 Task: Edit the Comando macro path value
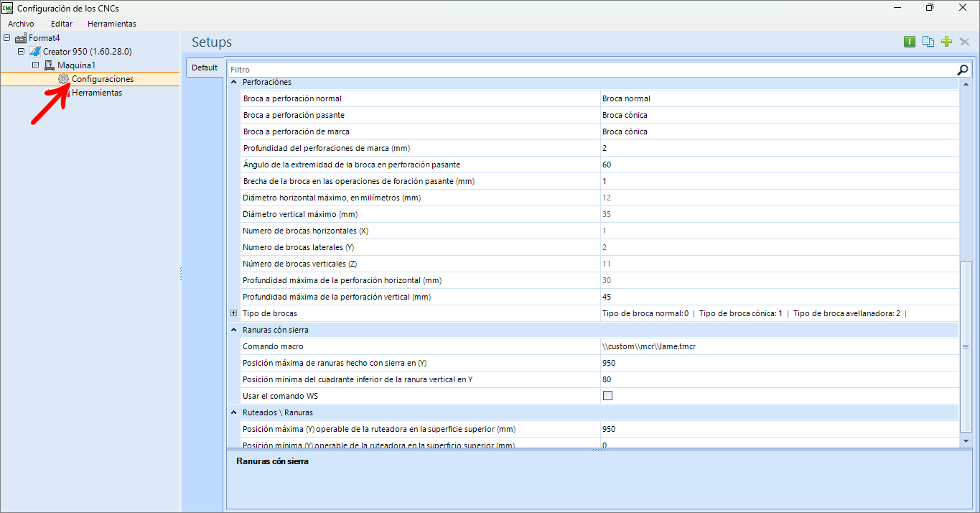coord(779,346)
